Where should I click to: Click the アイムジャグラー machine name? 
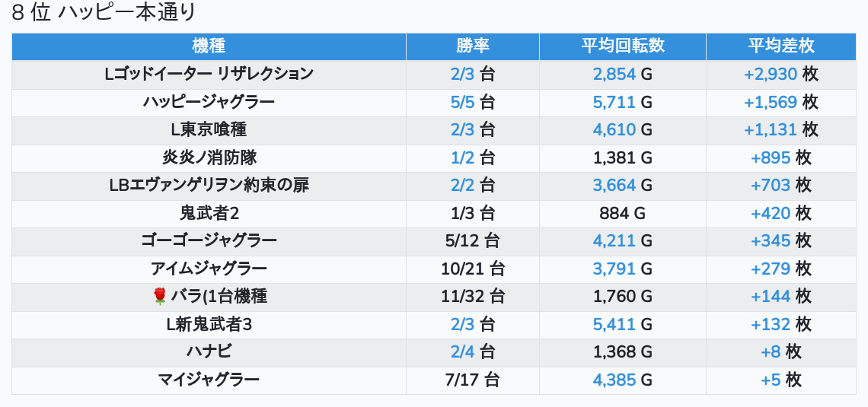coord(209,269)
